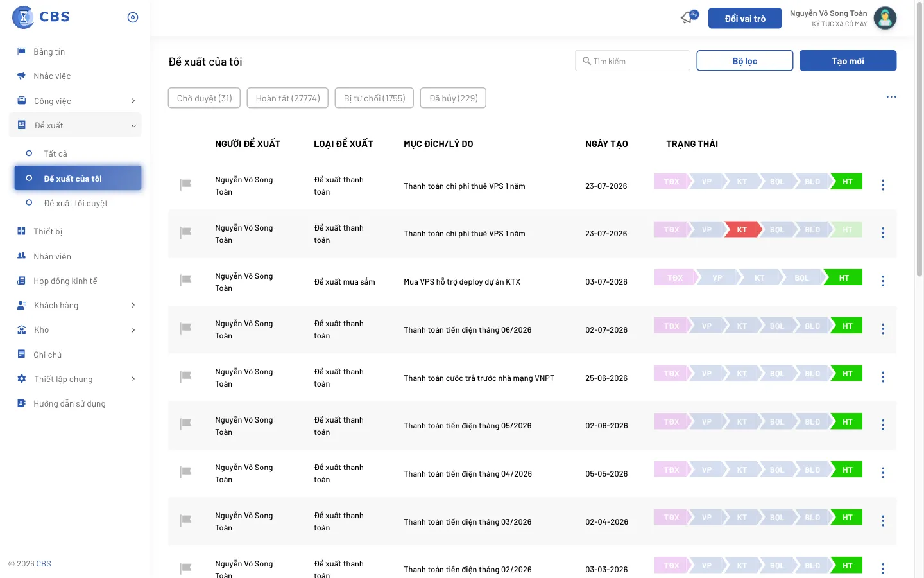Click horizontal ellipsis above status column
The width and height of the screenshot is (924, 578).
(x=891, y=97)
